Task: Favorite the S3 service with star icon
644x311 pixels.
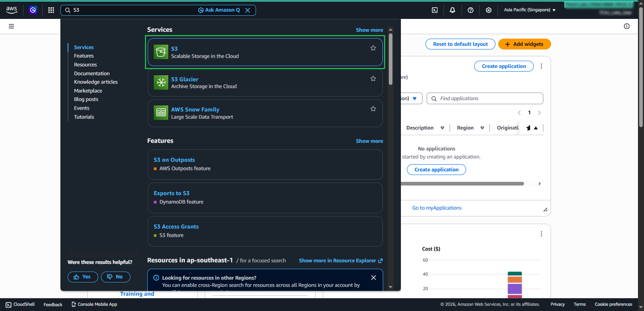Action: coord(373,48)
